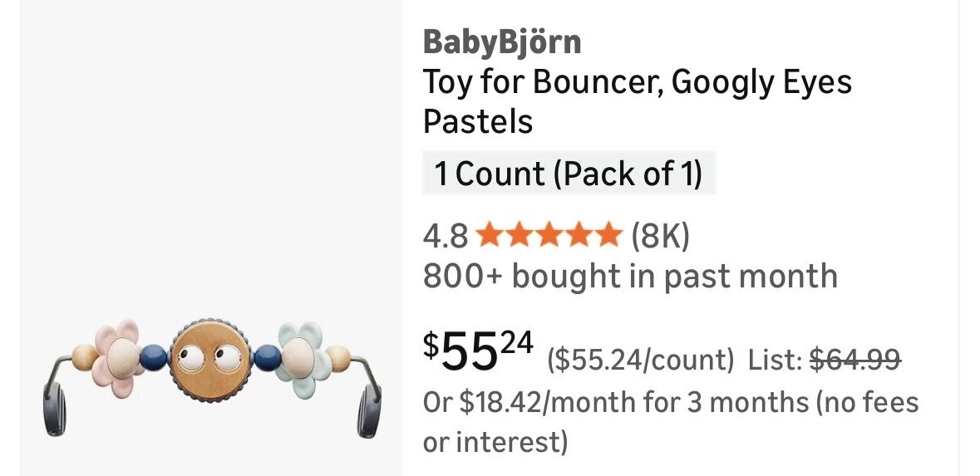Image resolution: width=980 pixels, height=476 pixels.
Task: Open the Toy for Bouncer product title
Action: click(x=637, y=101)
